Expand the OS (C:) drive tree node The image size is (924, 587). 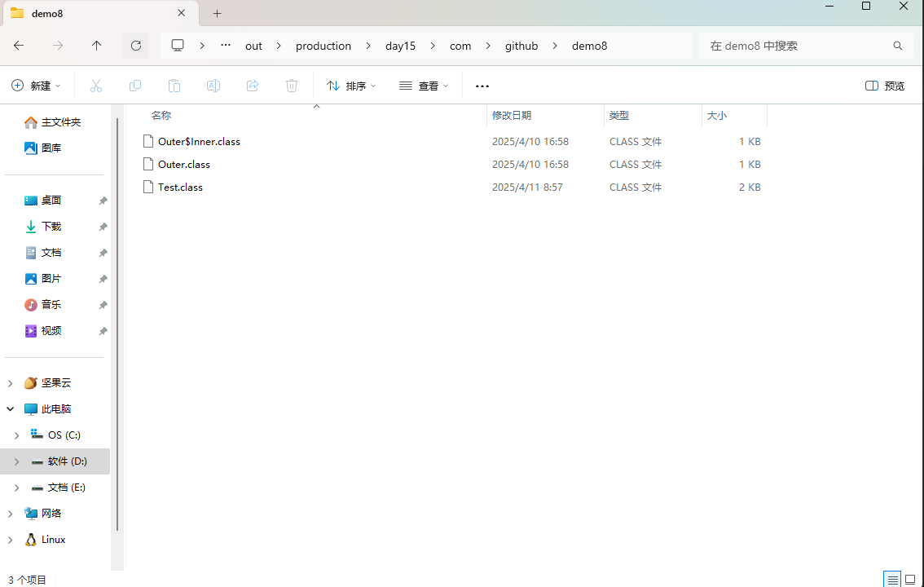tap(16, 435)
